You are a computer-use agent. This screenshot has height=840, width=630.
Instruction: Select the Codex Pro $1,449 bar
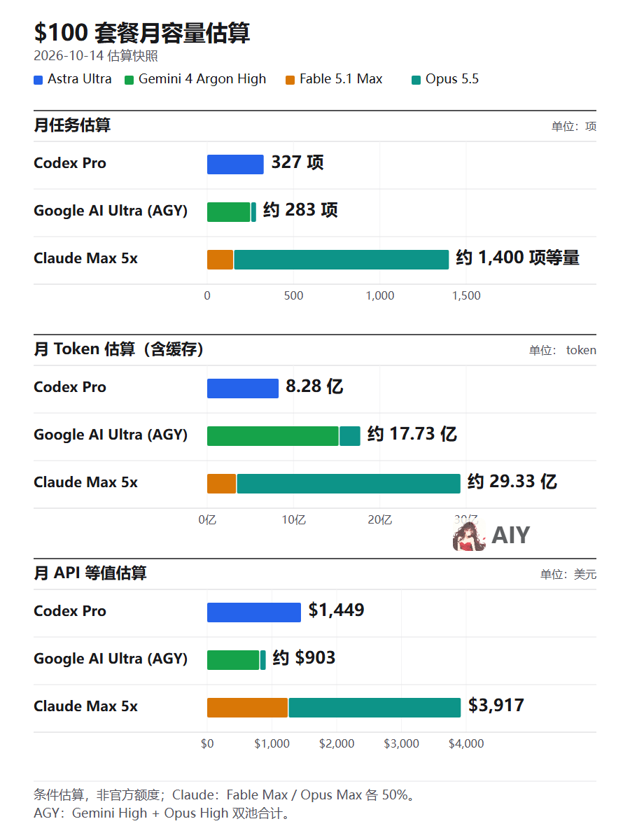(x=254, y=612)
